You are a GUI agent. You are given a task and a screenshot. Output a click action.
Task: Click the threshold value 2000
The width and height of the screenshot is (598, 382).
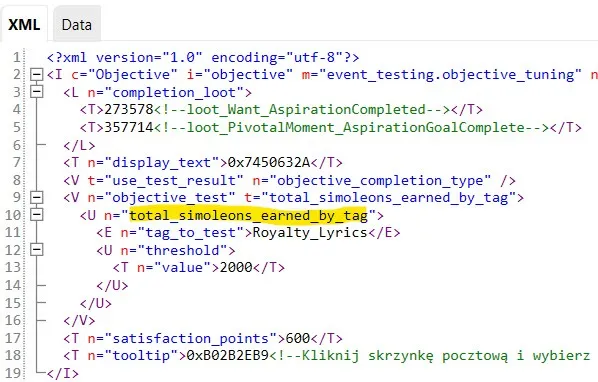236,267
